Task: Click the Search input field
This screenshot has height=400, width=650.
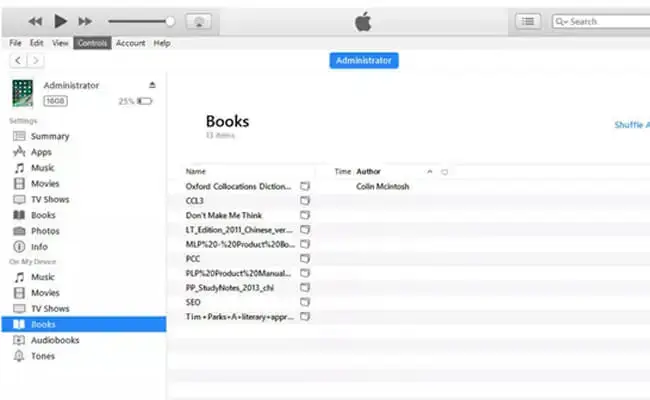Action: coord(601,21)
